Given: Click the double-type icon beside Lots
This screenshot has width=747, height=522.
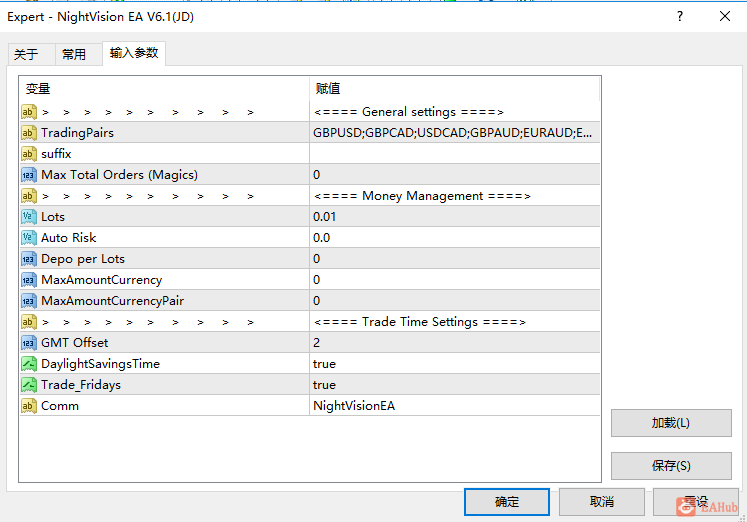Looking at the screenshot, I should [29, 217].
